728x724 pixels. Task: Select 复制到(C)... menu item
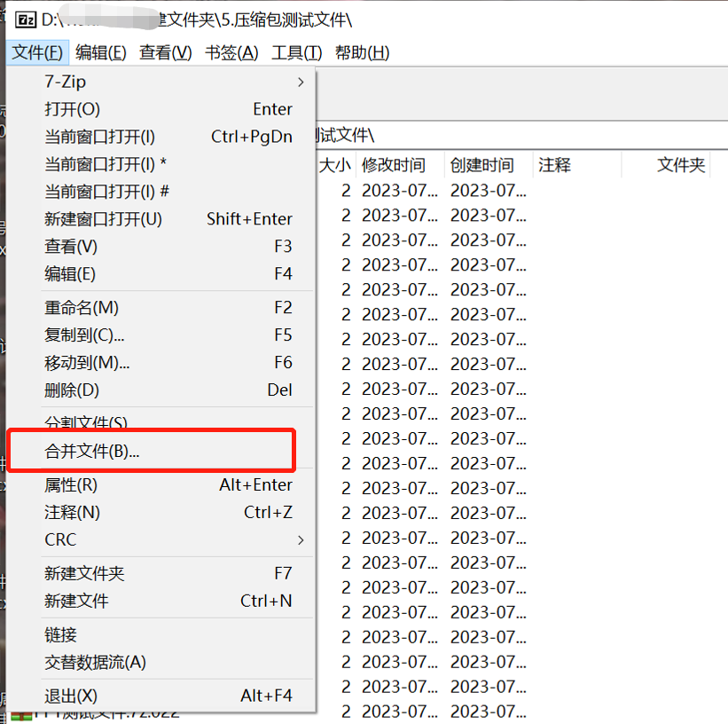pyautogui.click(x=161, y=335)
